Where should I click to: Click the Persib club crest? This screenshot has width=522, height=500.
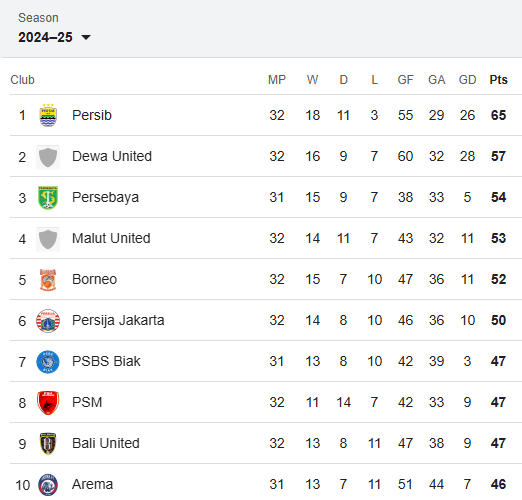pyautogui.click(x=48, y=115)
